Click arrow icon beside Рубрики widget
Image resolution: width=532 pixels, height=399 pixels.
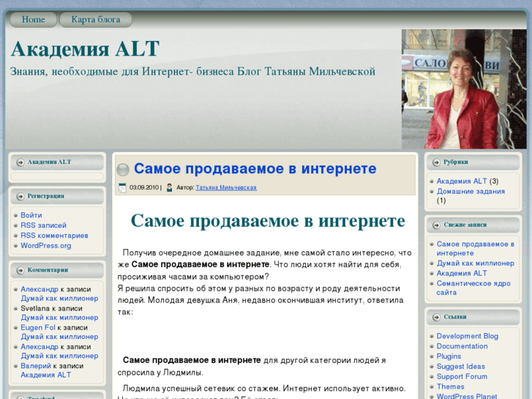coord(436,163)
